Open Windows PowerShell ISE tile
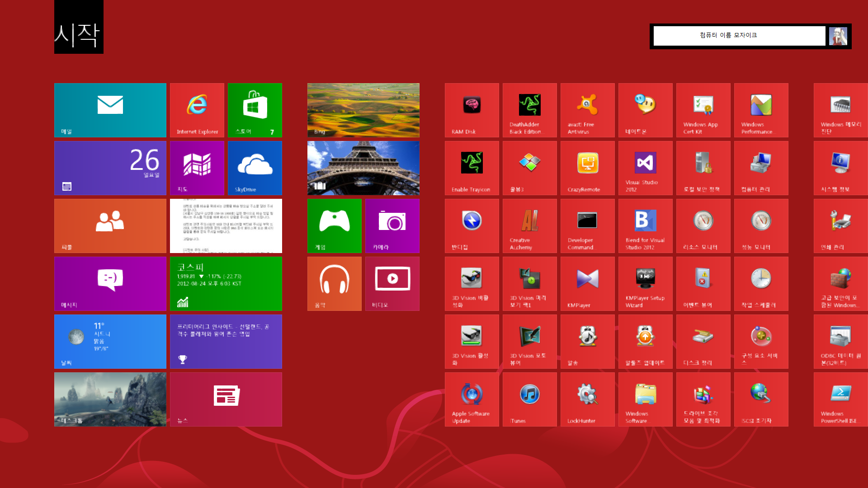This screenshot has height=488, width=868. click(841, 399)
